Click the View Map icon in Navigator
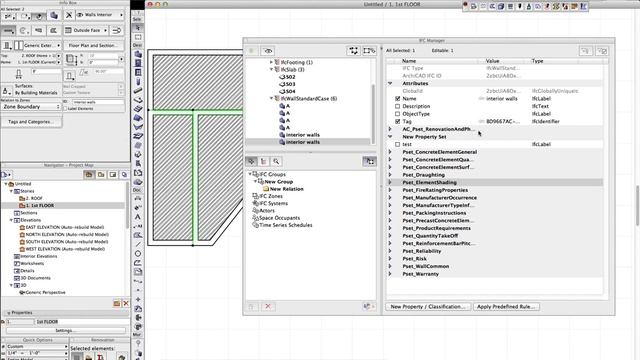The height and width of the screenshot is (360, 640). pos(101,175)
